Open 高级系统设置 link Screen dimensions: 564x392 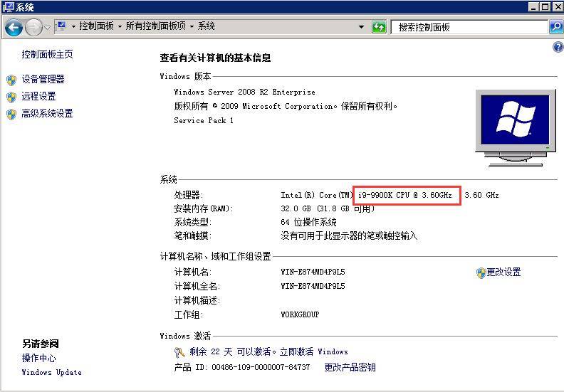(47, 114)
